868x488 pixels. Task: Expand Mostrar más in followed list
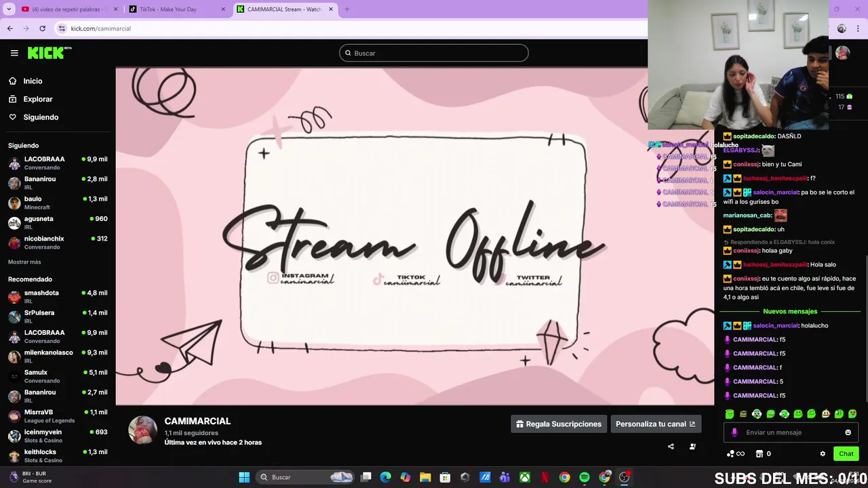[24, 262]
